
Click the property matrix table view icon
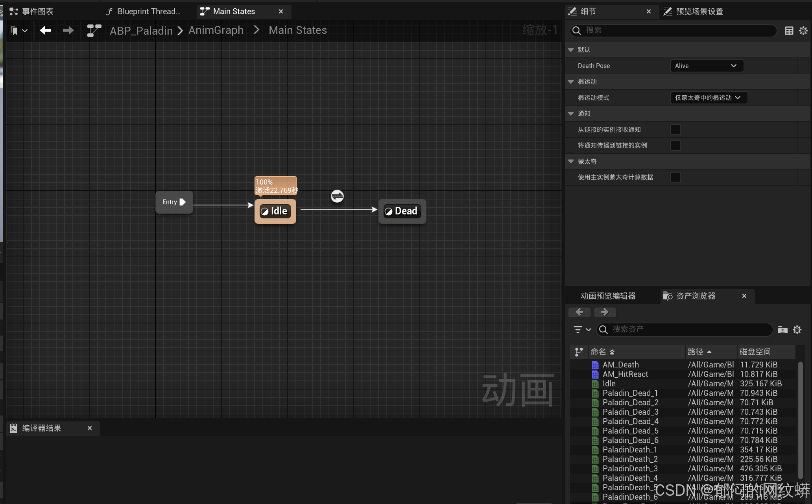pyautogui.click(x=789, y=31)
